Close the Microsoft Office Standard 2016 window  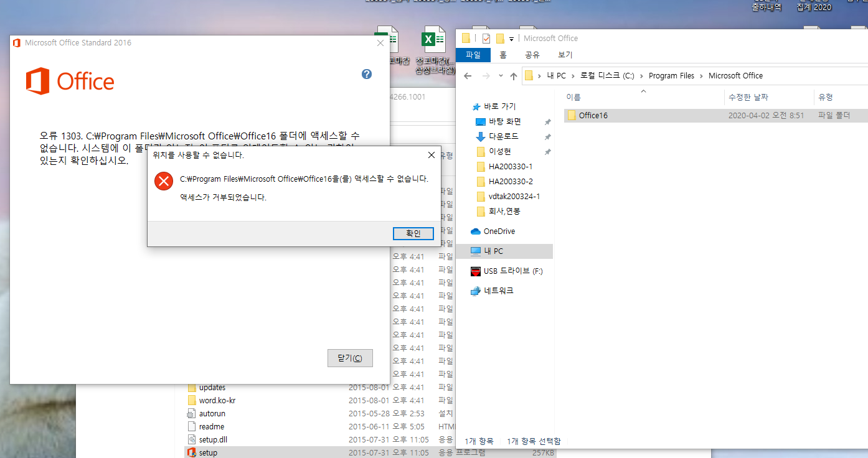380,43
